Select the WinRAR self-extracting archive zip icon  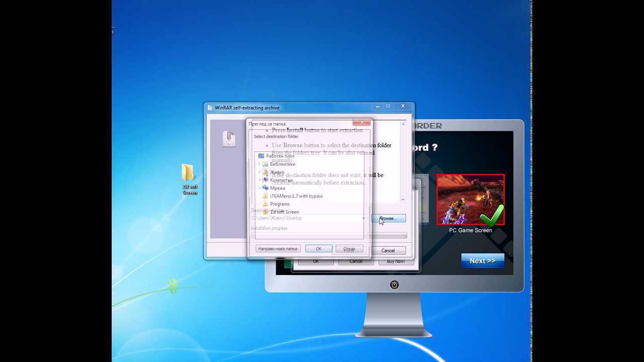(229, 138)
